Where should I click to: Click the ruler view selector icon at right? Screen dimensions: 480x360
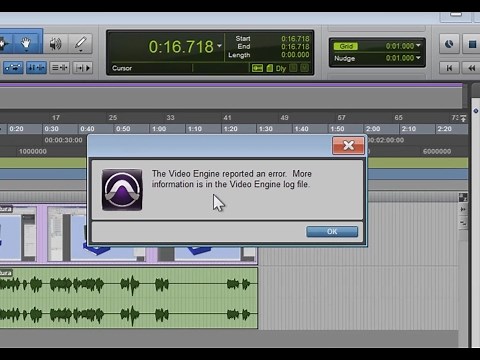[463, 118]
